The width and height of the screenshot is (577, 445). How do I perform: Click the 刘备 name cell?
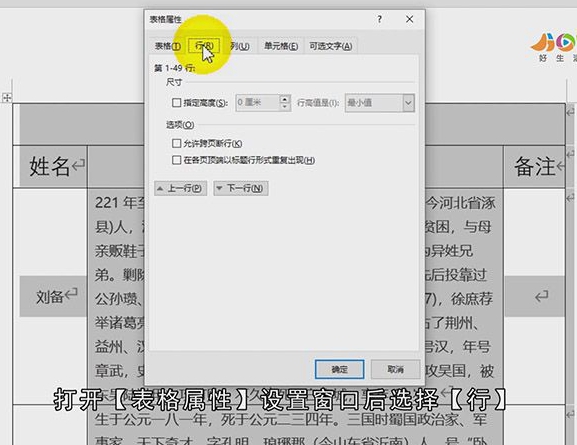point(50,296)
